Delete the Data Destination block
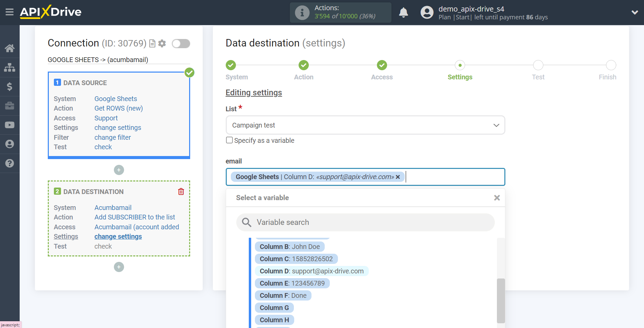The image size is (644, 328). tap(181, 192)
